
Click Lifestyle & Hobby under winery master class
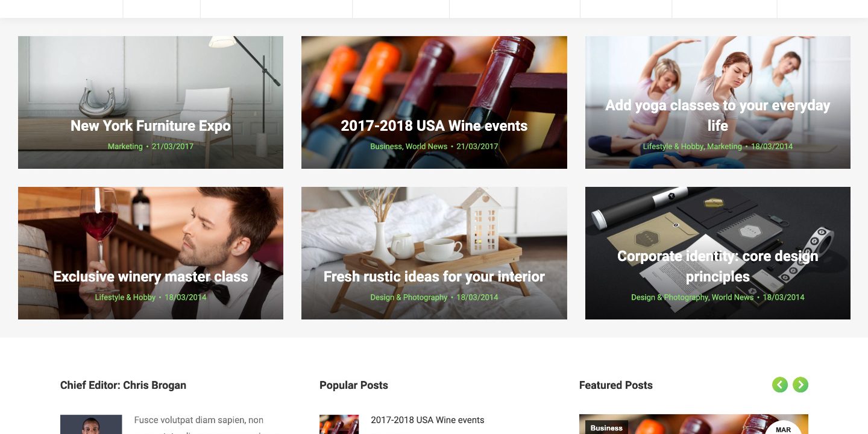tap(125, 297)
